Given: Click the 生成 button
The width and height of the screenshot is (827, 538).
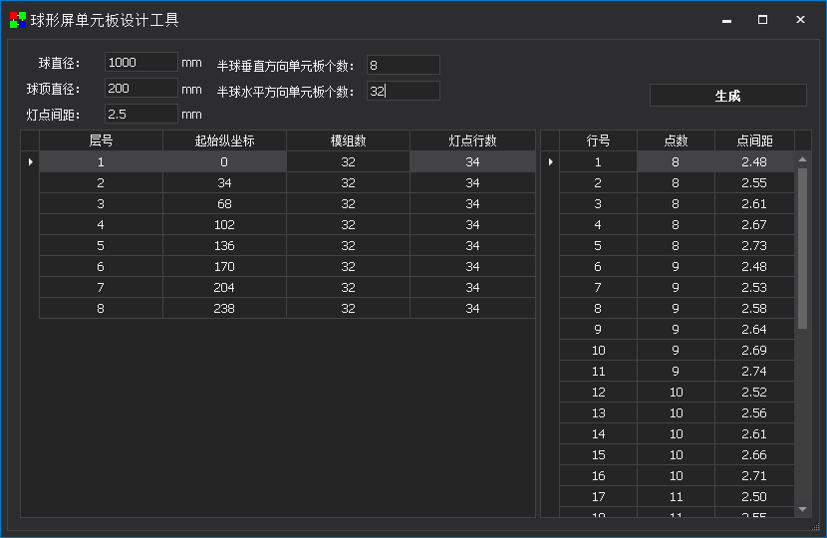Looking at the screenshot, I should point(727,96).
